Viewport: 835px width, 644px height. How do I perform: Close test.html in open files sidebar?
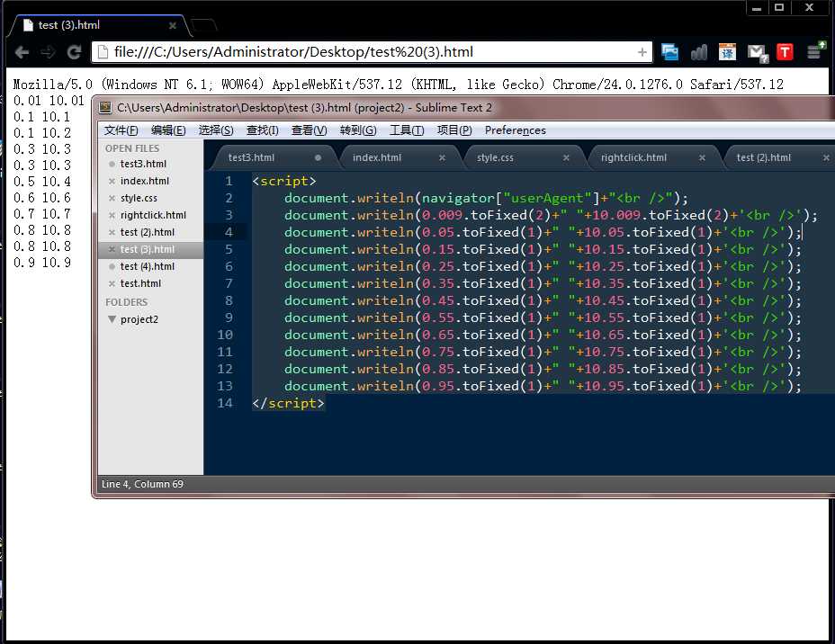[x=112, y=283]
